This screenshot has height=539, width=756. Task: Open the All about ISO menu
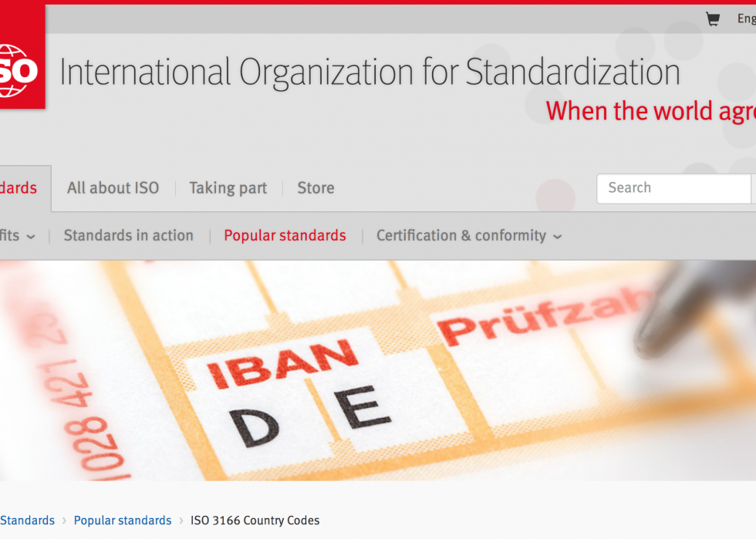pos(113,188)
